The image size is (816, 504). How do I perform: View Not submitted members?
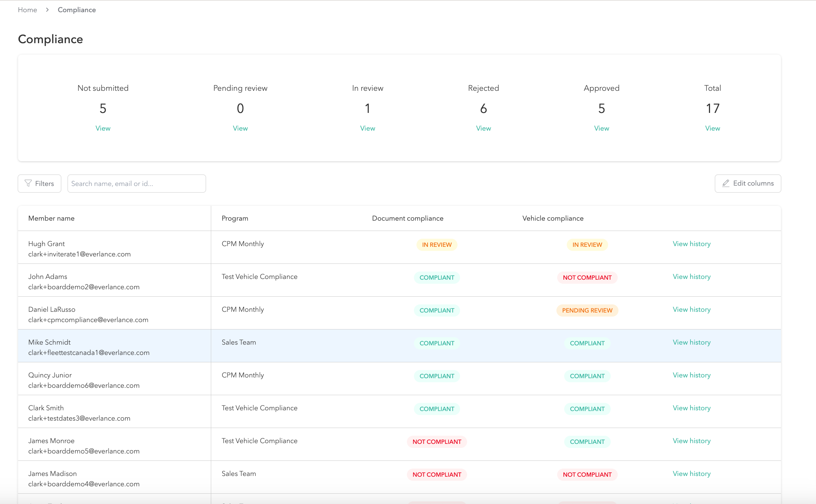point(103,128)
